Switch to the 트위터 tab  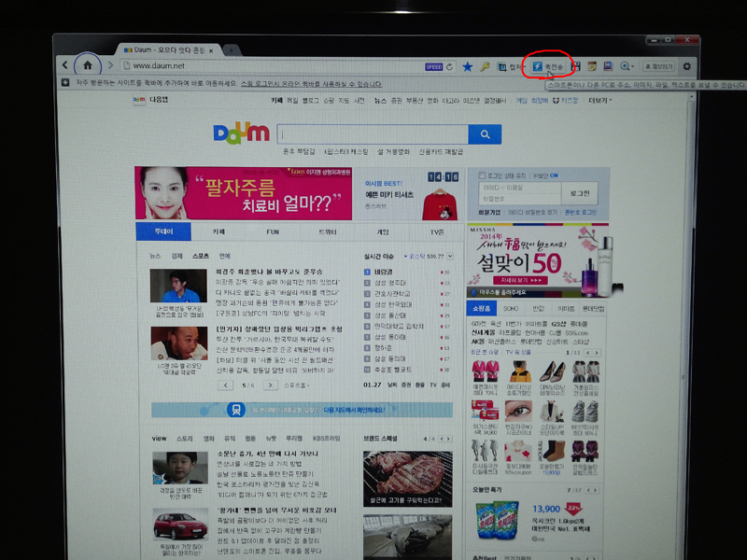point(328,231)
